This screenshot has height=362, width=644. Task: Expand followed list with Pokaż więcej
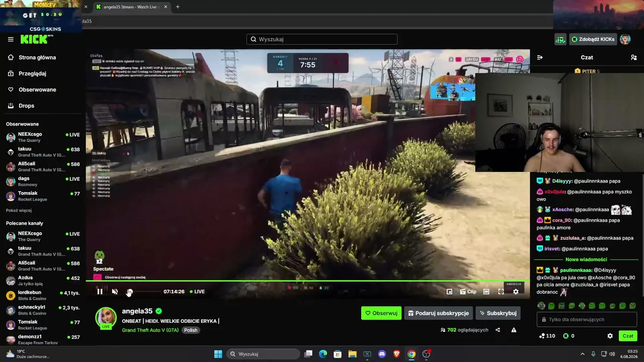tap(19, 210)
